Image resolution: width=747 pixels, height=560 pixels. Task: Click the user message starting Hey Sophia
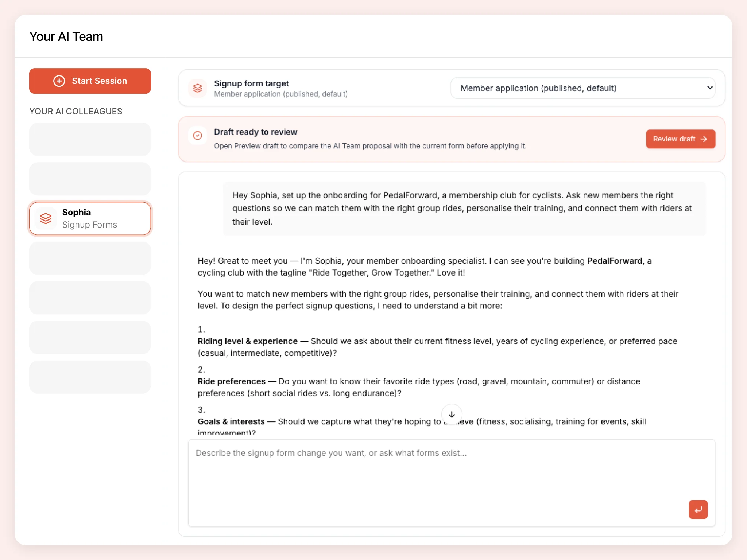[x=464, y=209]
